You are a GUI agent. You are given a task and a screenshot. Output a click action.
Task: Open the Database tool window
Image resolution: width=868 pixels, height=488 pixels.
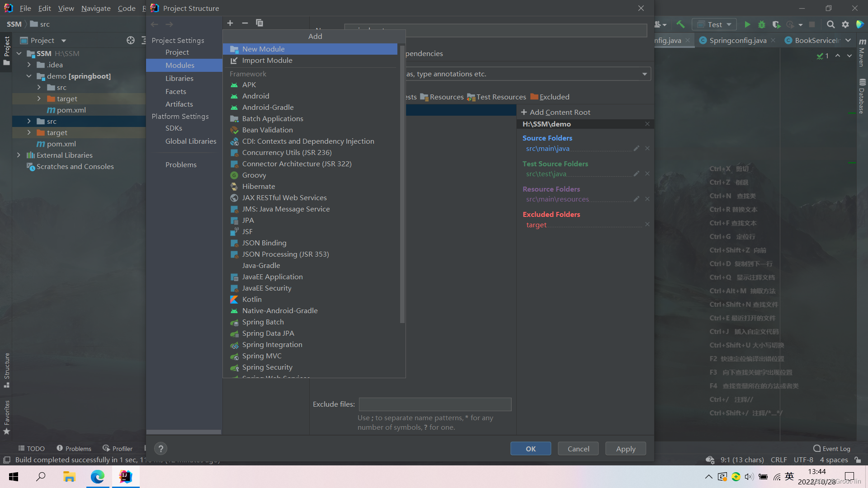point(862,96)
